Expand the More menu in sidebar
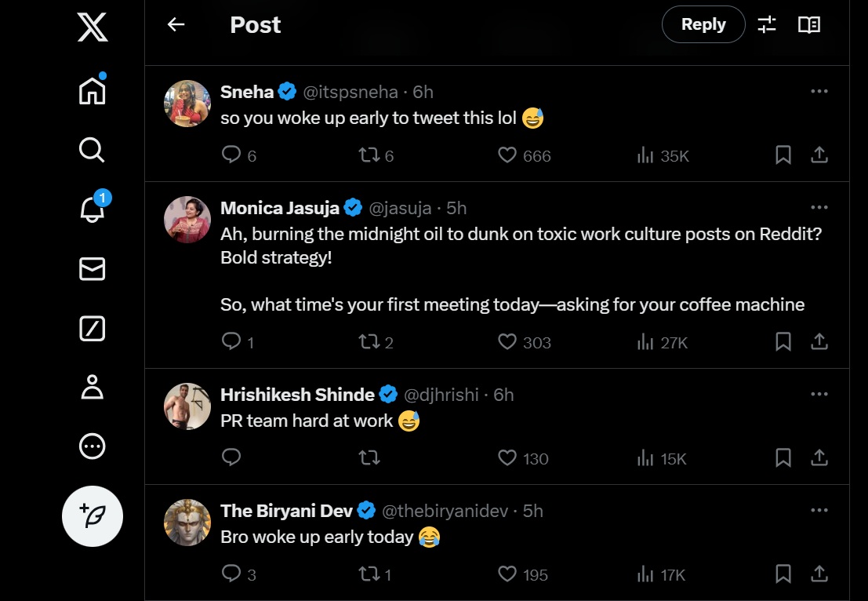 (x=92, y=446)
